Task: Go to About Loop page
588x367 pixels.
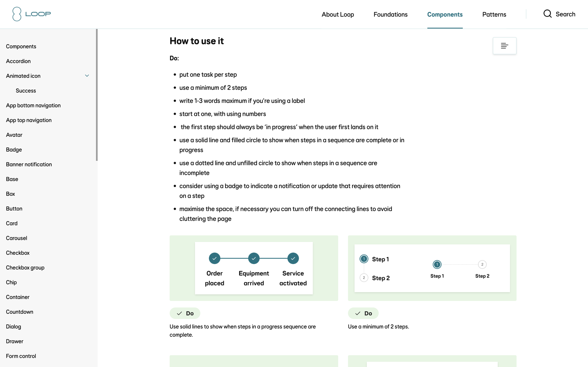Action: [x=338, y=14]
